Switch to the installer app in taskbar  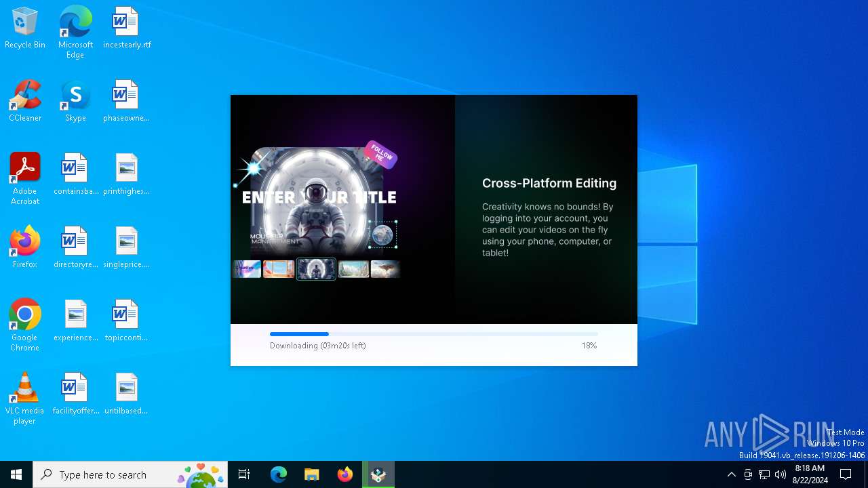pyautogui.click(x=378, y=474)
